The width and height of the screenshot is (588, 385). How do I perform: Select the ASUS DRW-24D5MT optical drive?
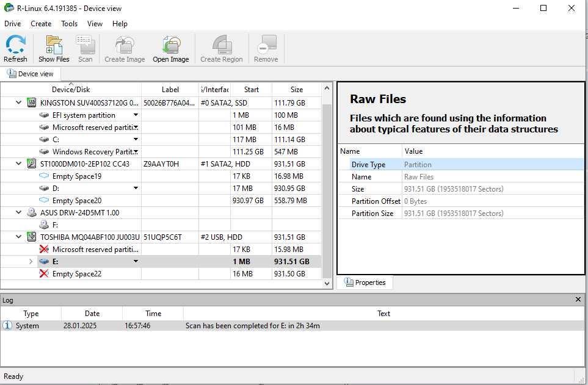click(x=79, y=213)
